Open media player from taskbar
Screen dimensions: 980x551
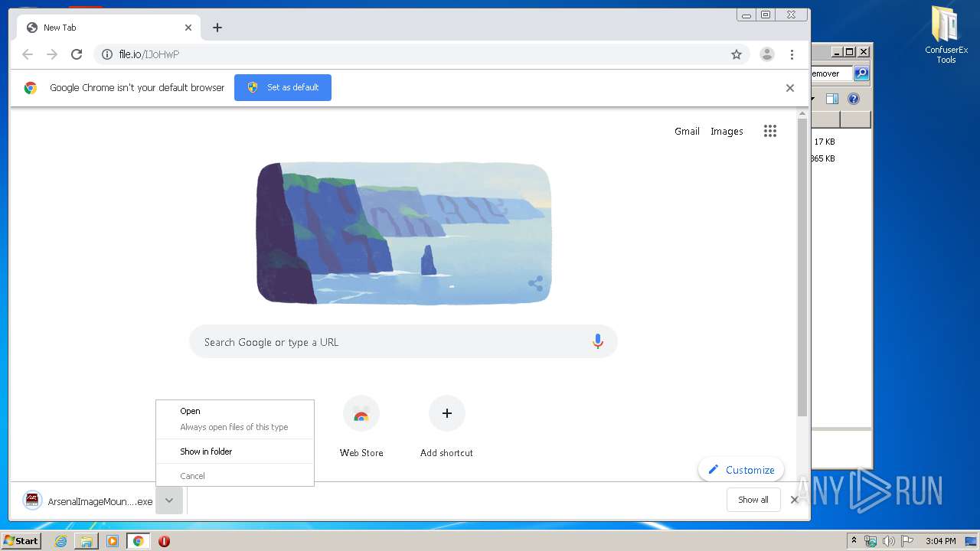point(113,541)
